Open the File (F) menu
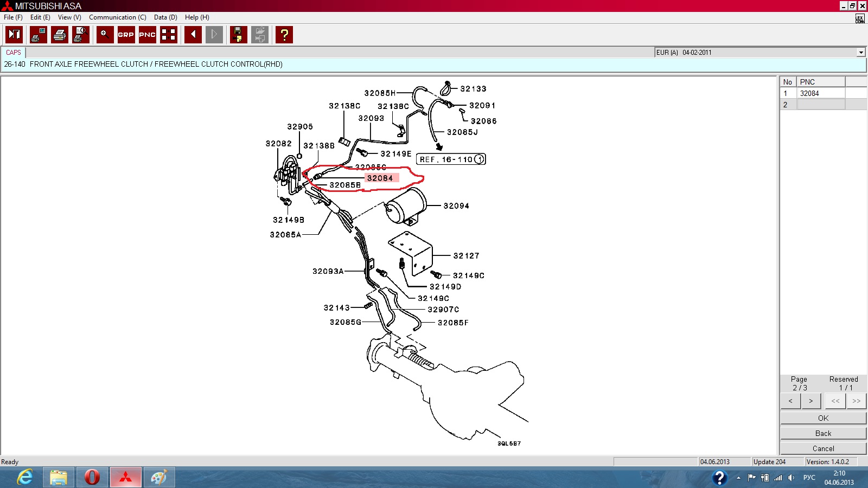868x488 pixels. click(x=13, y=17)
